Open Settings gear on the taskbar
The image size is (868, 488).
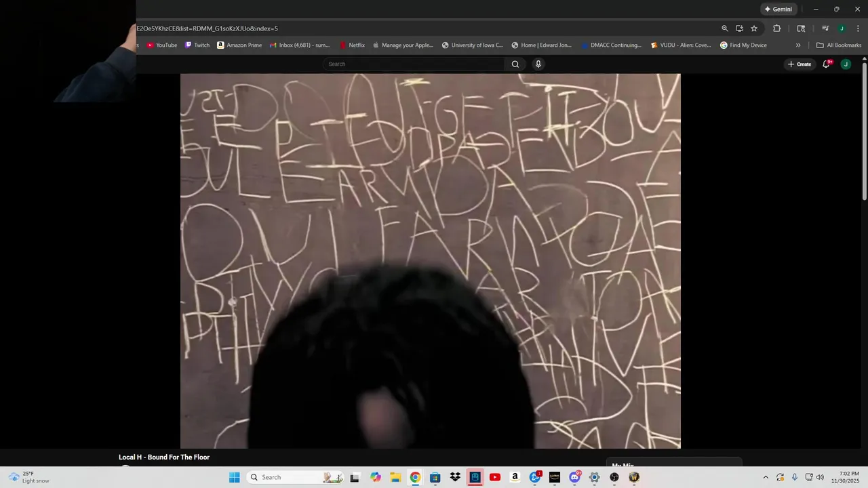pos(595,477)
